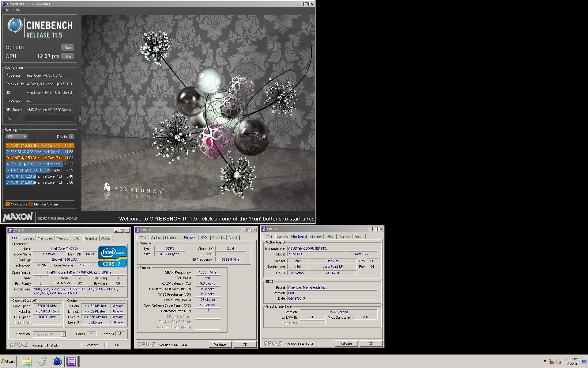Select ranking row 1 Intel Core i7 12.37
Screen dimensions: 588x368
40,146
